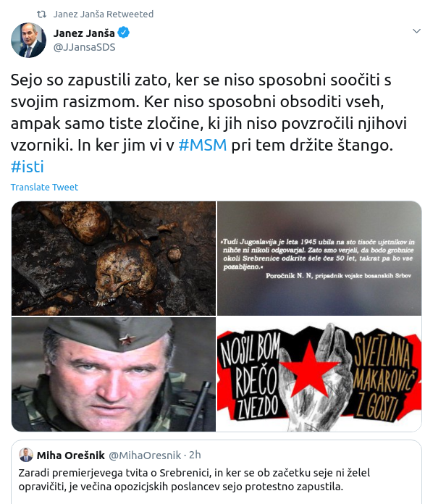The width and height of the screenshot is (433, 504).
Task: Open the #MSM hashtag
Action: (x=203, y=145)
